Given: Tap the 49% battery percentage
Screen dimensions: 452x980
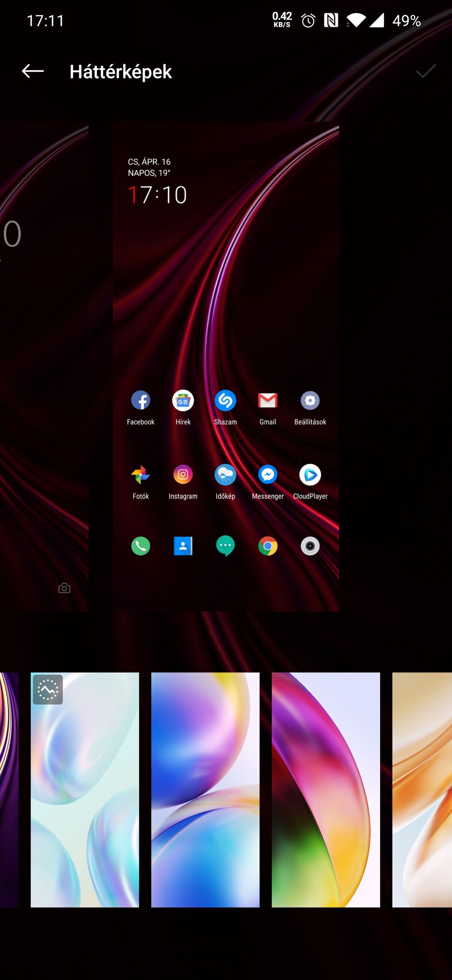Looking at the screenshot, I should [x=406, y=21].
